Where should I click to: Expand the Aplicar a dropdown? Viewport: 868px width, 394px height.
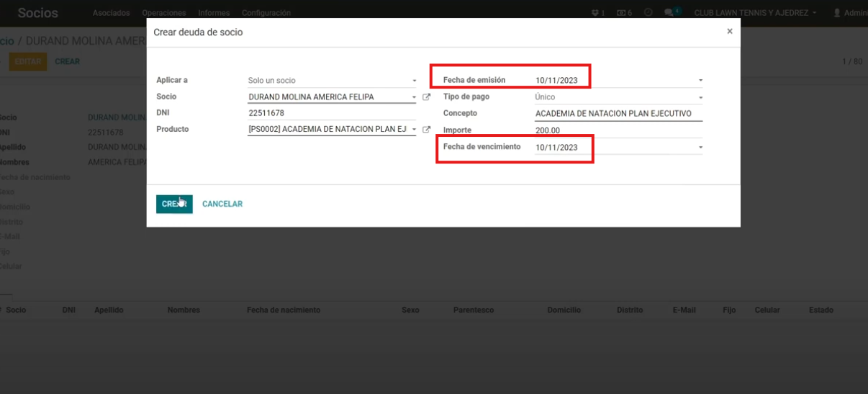pos(414,81)
